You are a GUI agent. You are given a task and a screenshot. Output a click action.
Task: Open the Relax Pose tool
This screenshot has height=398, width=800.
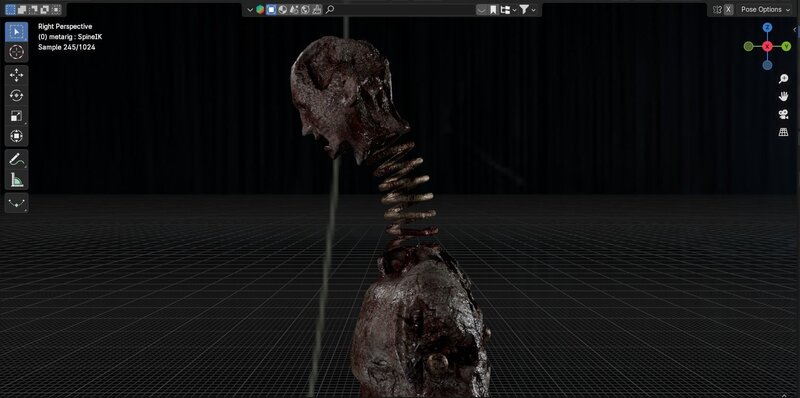pyautogui.click(x=16, y=203)
